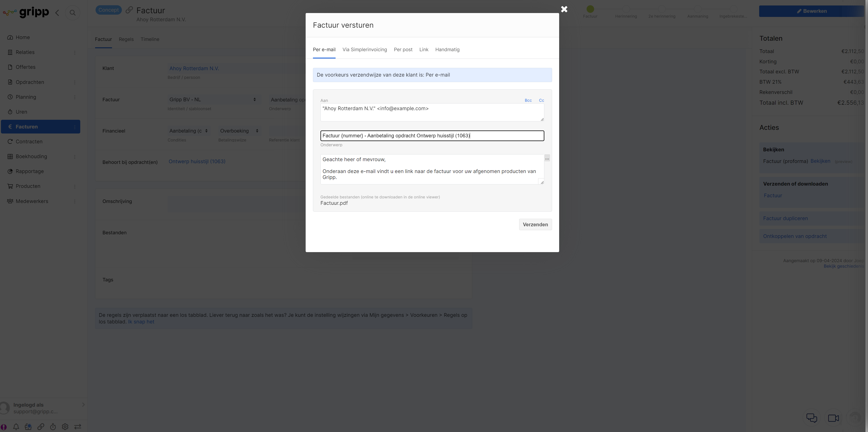Click the Opdrachten document icon
This screenshot has width=868, height=432.
10,82
